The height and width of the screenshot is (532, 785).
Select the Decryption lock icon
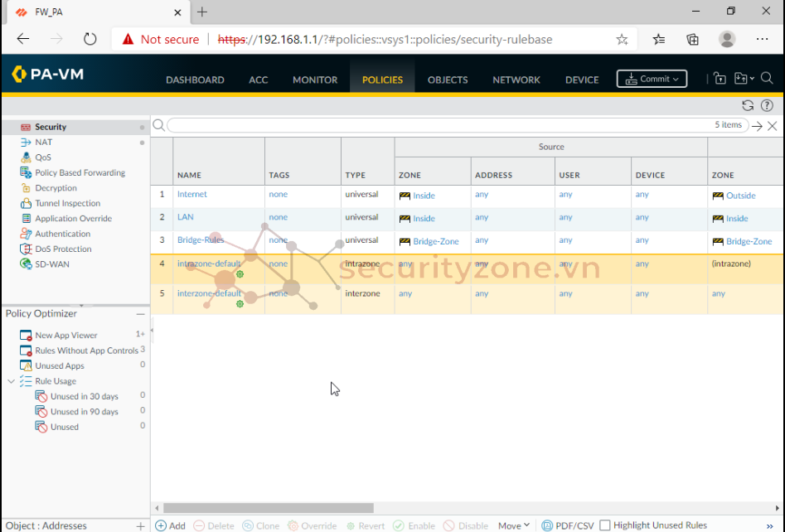click(26, 188)
